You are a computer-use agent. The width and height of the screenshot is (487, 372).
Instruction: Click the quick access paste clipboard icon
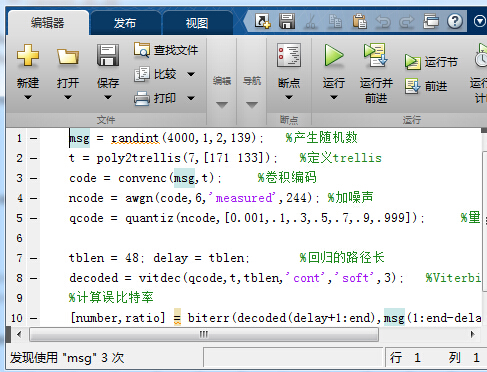point(360,21)
